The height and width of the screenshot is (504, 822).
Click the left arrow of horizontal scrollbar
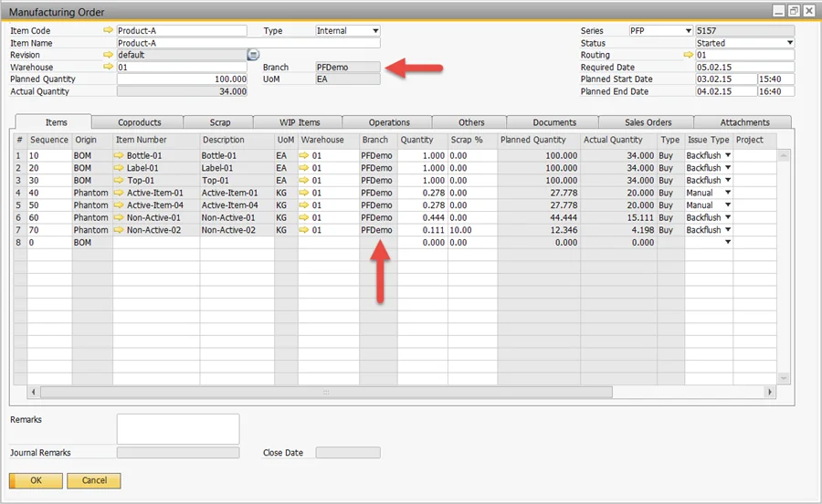34,392
